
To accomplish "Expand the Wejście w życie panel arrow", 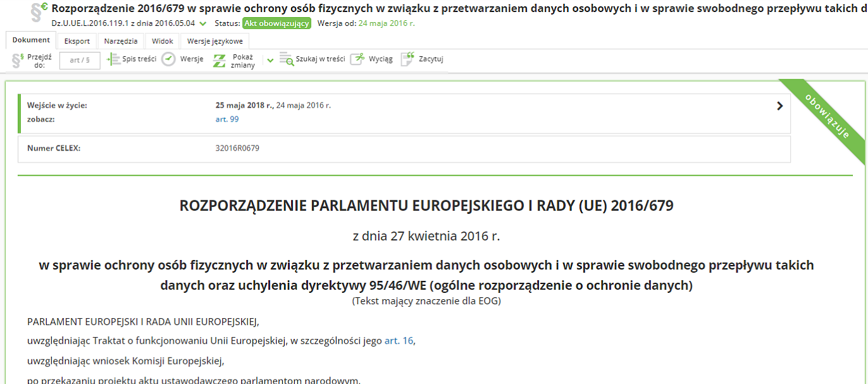I will click(x=779, y=106).
